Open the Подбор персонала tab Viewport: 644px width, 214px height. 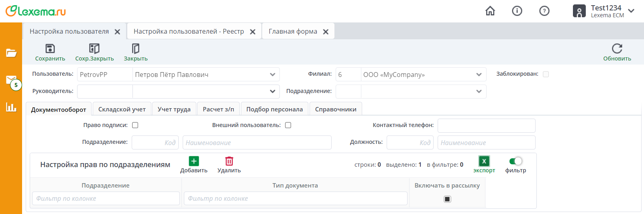(x=275, y=109)
